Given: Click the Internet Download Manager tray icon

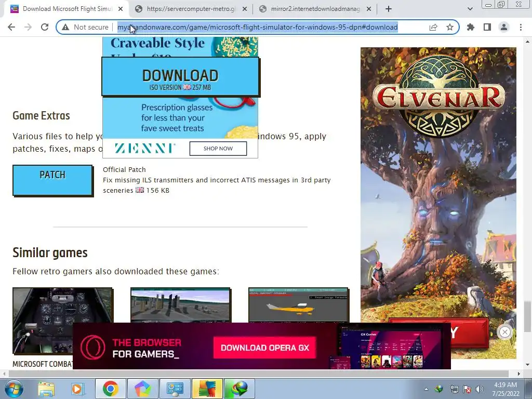Looking at the screenshot, I should [x=440, y=389].
